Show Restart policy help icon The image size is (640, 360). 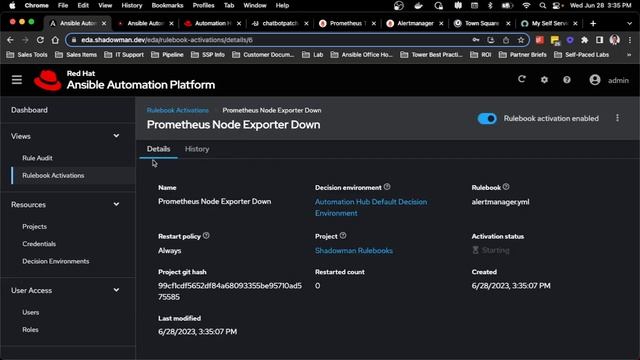tap(206, 236)
